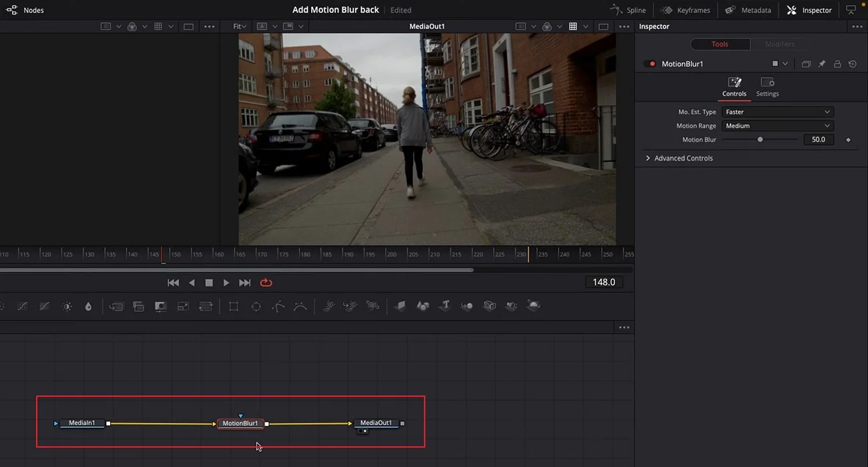
Task: Reset MotionBlur1 settings with reset icon
Action: 853,64
